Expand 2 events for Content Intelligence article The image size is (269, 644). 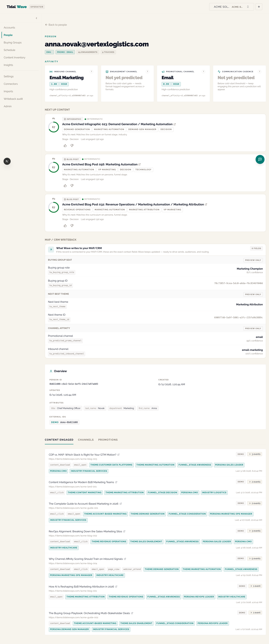(255, 482)
